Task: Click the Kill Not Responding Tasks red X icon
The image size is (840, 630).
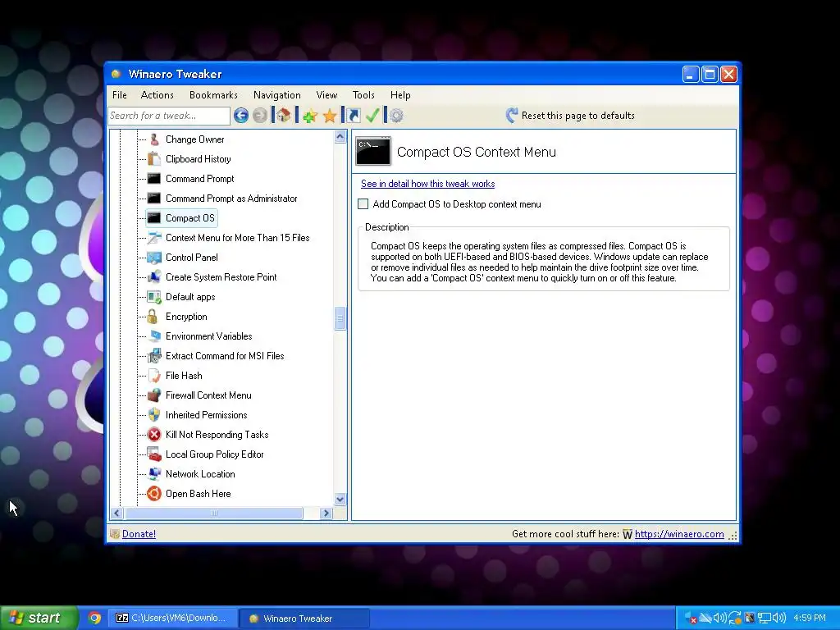Action: (x=154, y=435)
